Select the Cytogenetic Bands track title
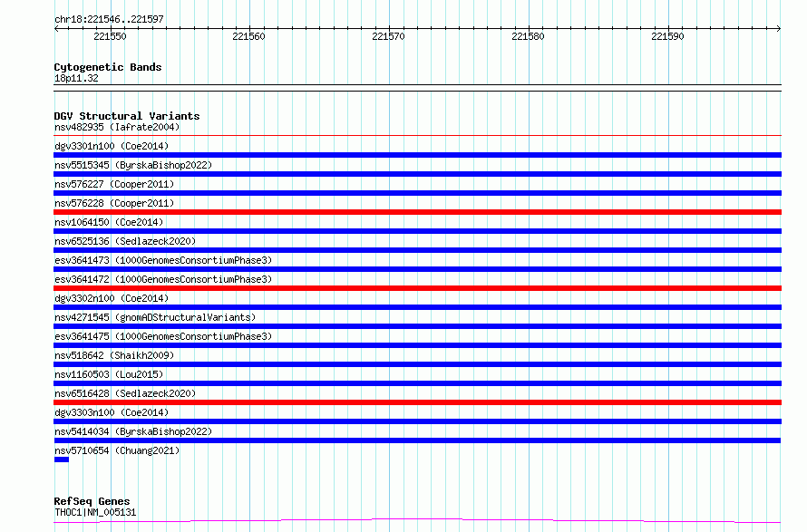The image size is (807, 532). point(108,67)
